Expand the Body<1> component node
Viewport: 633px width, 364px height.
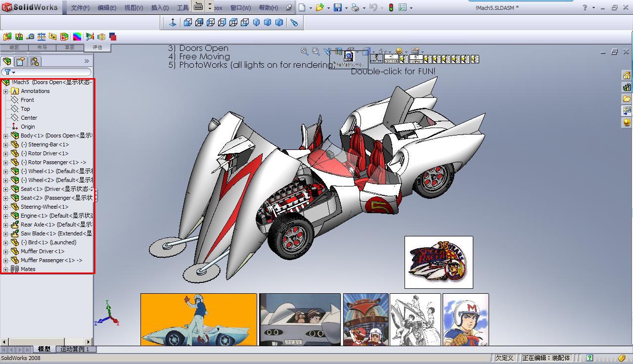click(x=5, y=136)
